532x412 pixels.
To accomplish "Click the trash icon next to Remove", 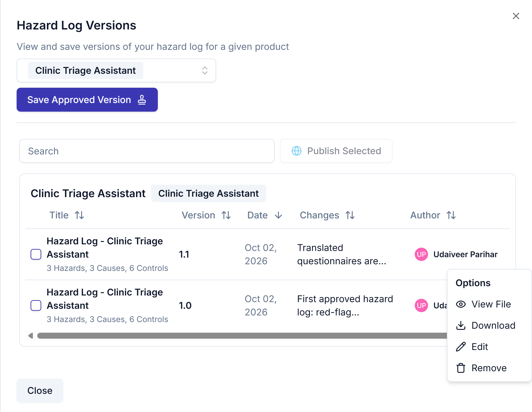I will pos(461,368).
